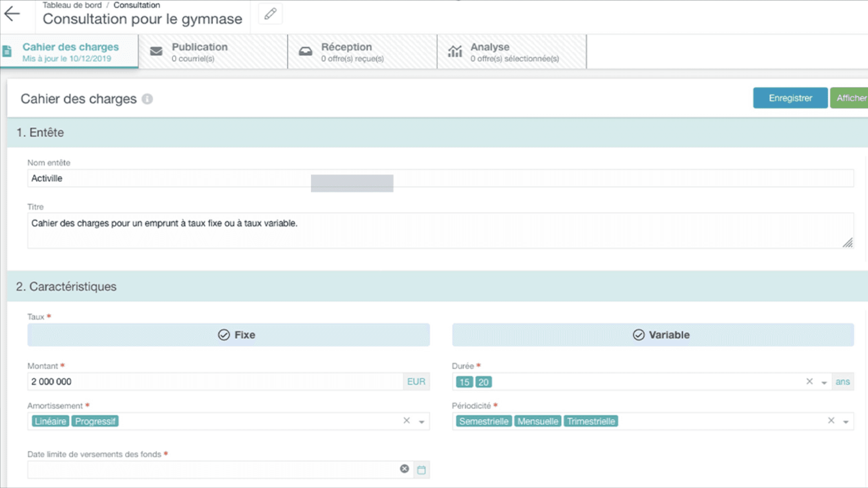868x488 pixels.
Task: Click the green Afficher button
Action: [x=850, y=98]
